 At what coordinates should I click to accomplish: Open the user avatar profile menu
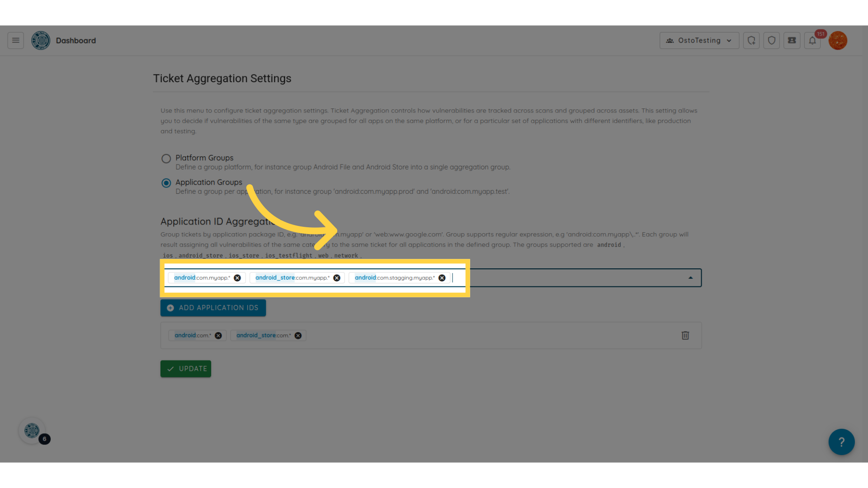point(838,41)
